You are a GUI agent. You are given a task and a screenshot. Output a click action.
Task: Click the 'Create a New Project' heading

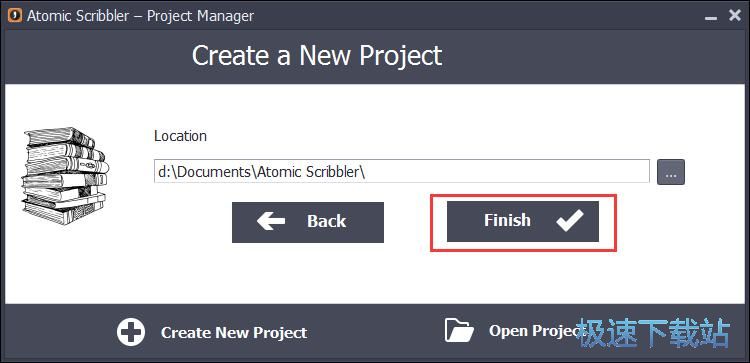tap(317, 55)
